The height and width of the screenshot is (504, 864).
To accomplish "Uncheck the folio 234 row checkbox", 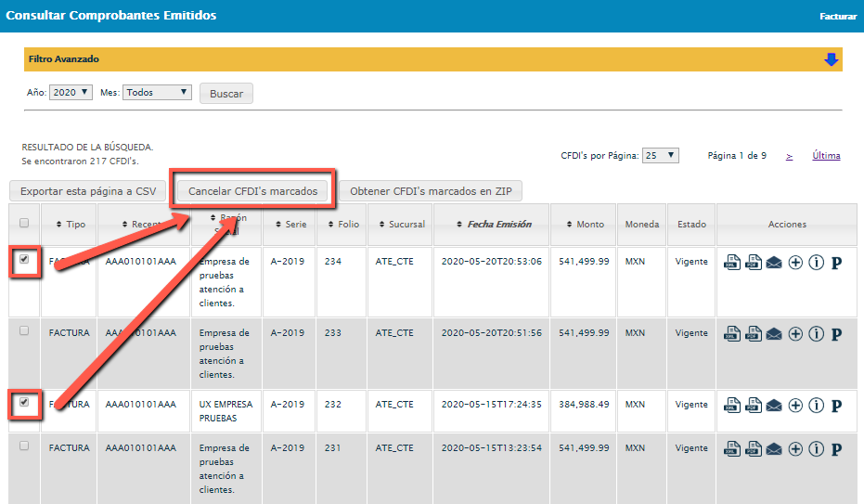I will pos(24,260).
